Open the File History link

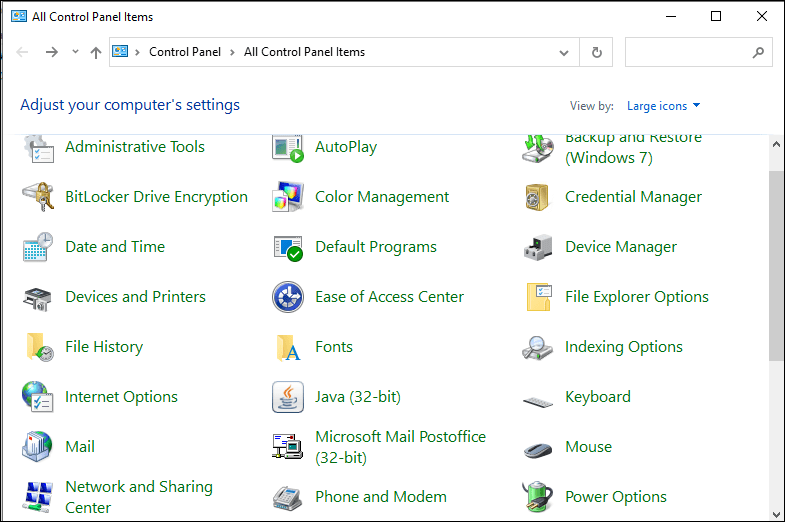click(104, 347)
